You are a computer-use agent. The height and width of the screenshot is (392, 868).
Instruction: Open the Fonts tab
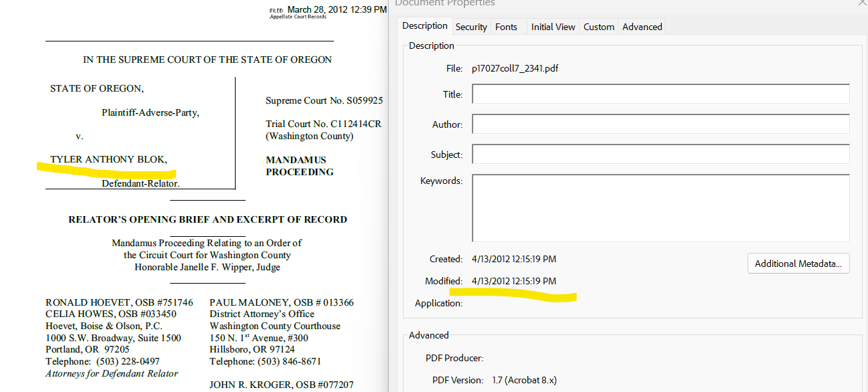tap(505, 26)
